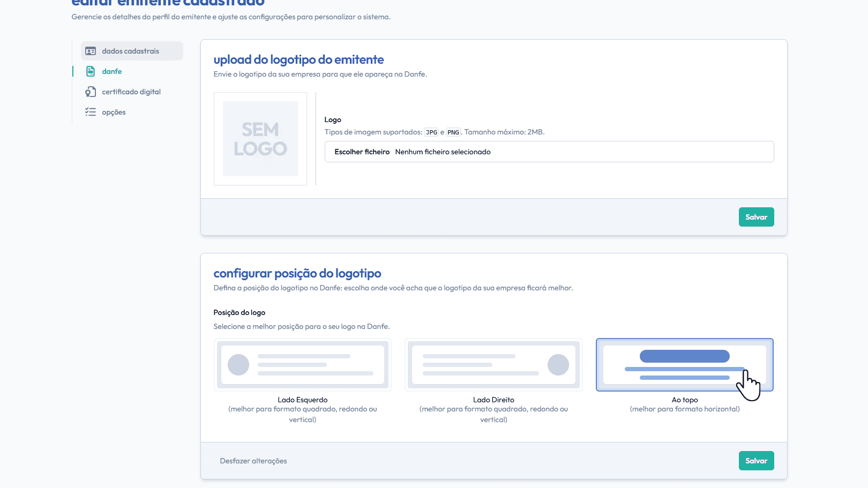Go to the danfe sidebar label

click(x=112, y=71)
